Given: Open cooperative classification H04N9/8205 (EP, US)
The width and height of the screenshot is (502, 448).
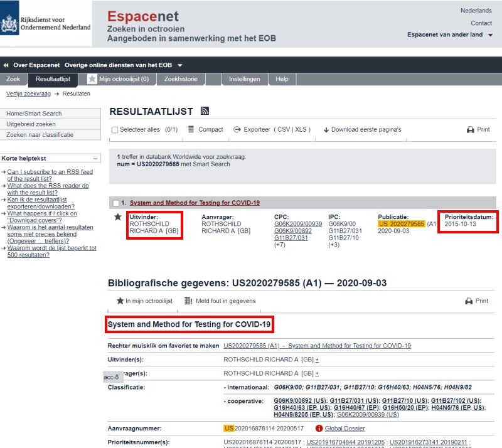Looking at the screenshot, I should click(304, 415).
